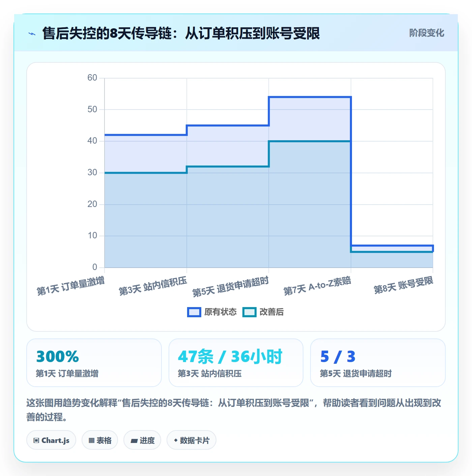Screen dimensions: 472x476
Task: Click the 20 y-axis tick label
Action: pos(92,204)
